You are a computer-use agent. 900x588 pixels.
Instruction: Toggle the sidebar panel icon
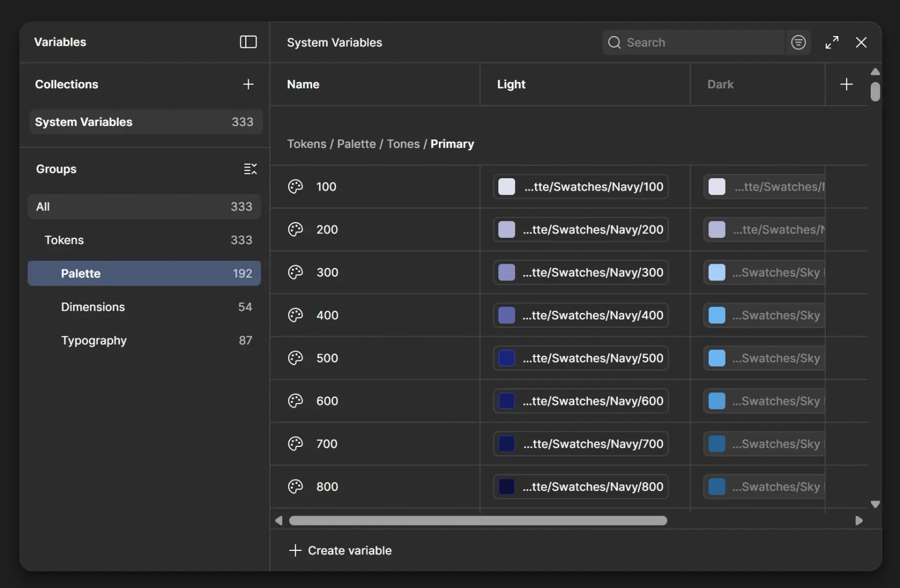point(248,42)
